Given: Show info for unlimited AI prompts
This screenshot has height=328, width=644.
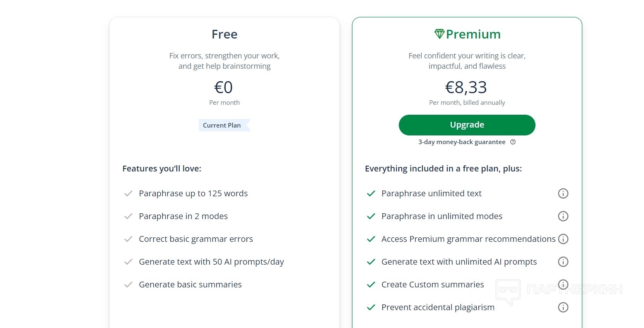Looking at the screenshot, I should click(563, 262).
